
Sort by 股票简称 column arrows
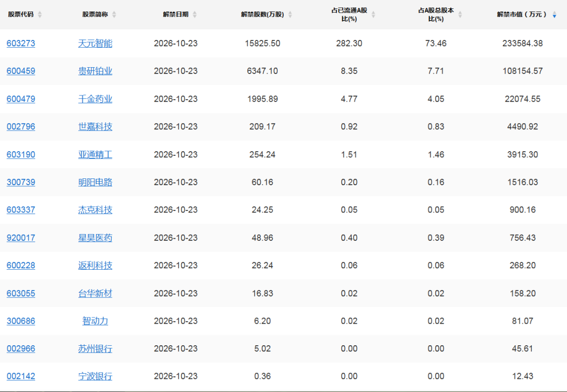114,15
